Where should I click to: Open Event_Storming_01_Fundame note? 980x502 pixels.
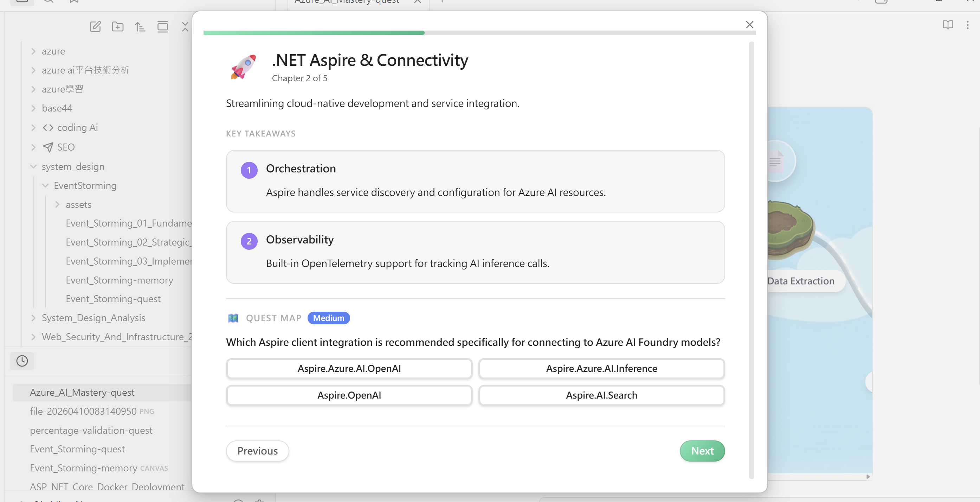click(x=129, y=223)
